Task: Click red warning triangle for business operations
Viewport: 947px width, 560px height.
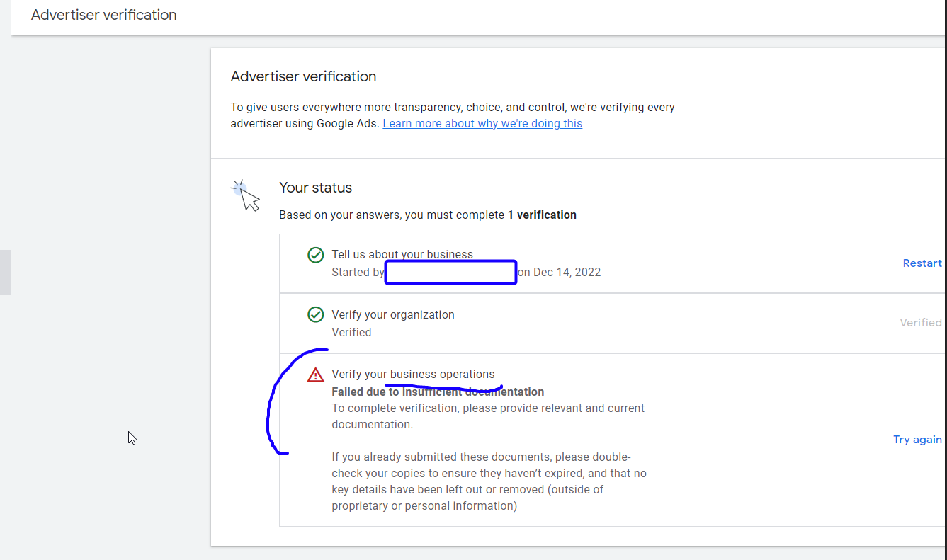Action: pyautogui.click(x=316, y=375)
